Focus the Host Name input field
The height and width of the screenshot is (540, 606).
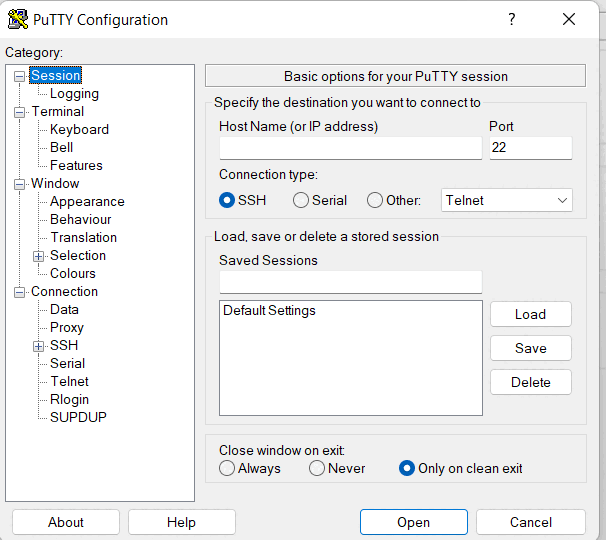[351, 148]
